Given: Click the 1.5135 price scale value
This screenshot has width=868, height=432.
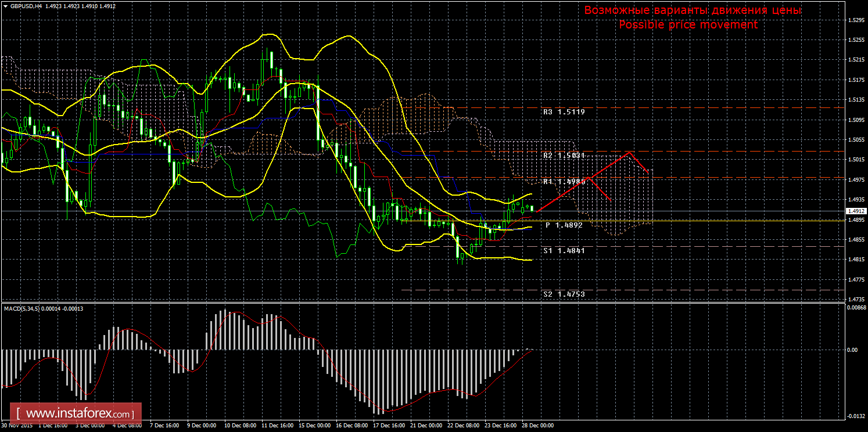Looking at the screenshot, I should pyautogui.click(x=855, y=100).
